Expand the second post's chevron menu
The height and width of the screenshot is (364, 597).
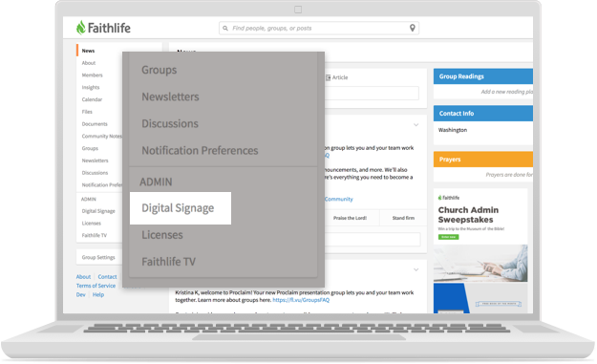pos(416,269)
